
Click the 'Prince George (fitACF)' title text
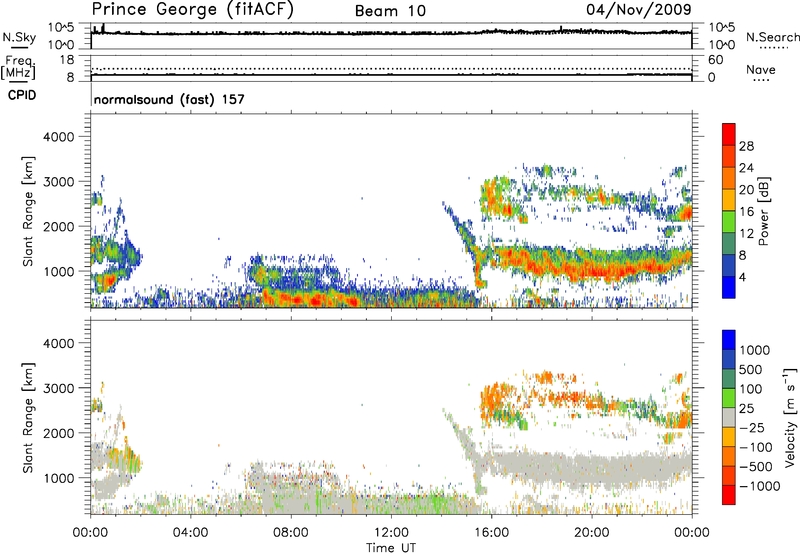tap(192, 10)
